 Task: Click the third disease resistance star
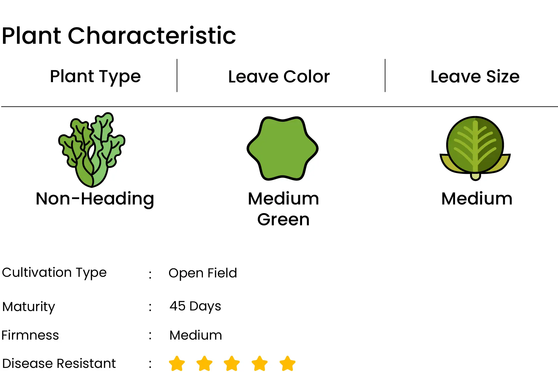[232, 363]
